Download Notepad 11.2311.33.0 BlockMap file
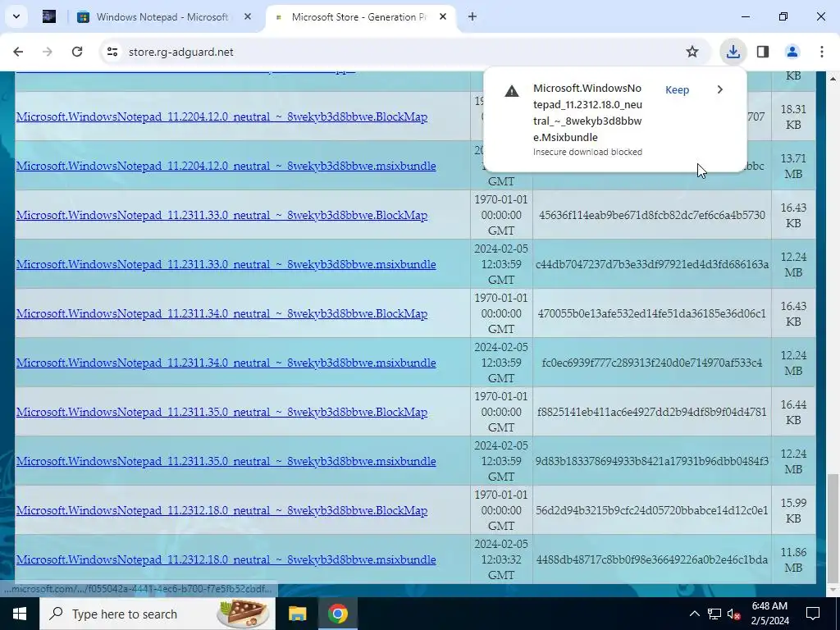 pos(221,216)
